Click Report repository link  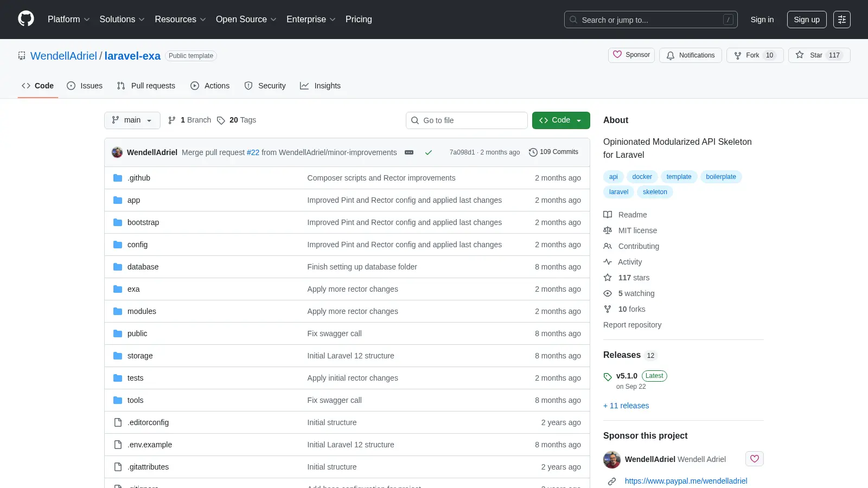tap(632, 325)
